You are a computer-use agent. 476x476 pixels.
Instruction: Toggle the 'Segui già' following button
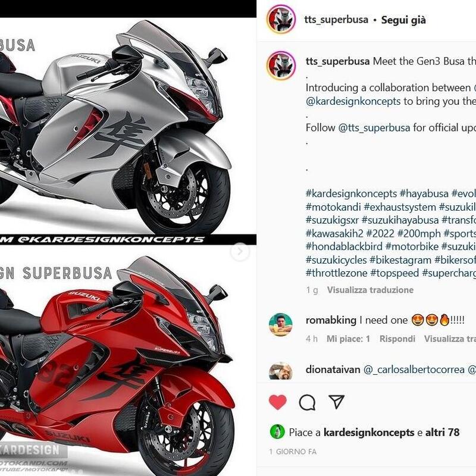tap(403, 20)
